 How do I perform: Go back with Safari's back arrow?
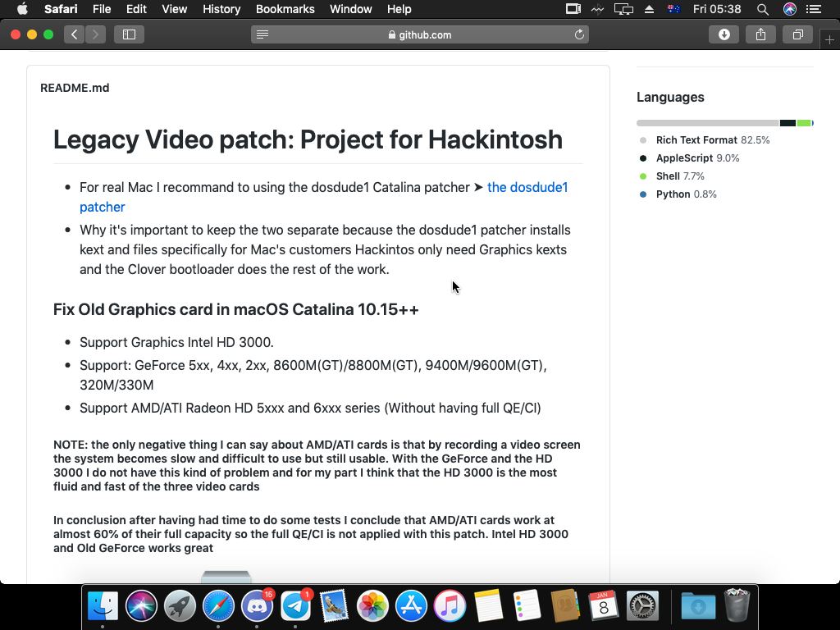[74, 34]
